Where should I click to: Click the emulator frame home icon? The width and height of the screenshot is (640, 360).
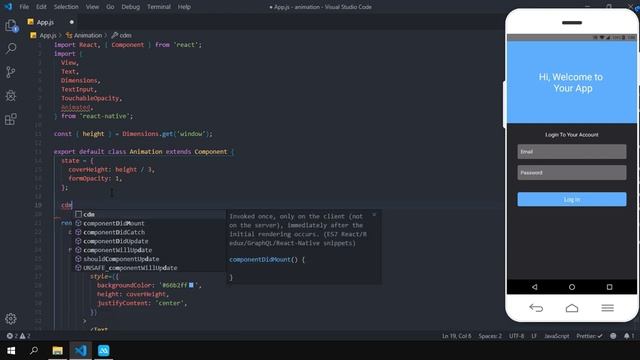[572, 308]
